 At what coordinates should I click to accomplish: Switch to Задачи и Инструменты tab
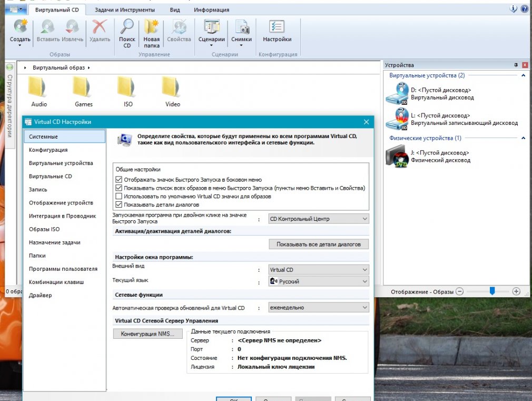[x=125, y=10]
